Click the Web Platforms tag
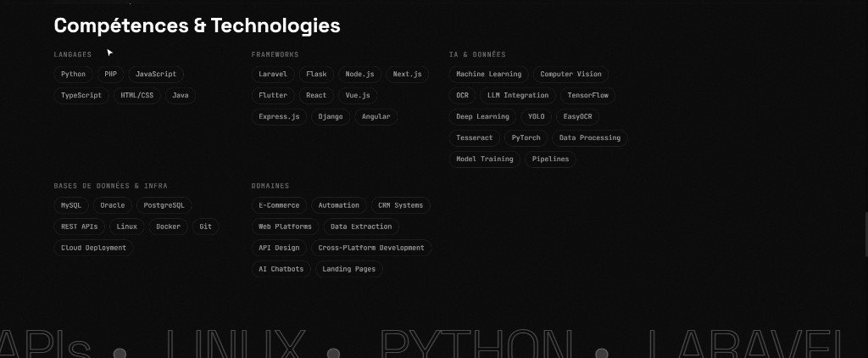Image resolution: width=868 pixels, height=358 pixels. (285, 227)
